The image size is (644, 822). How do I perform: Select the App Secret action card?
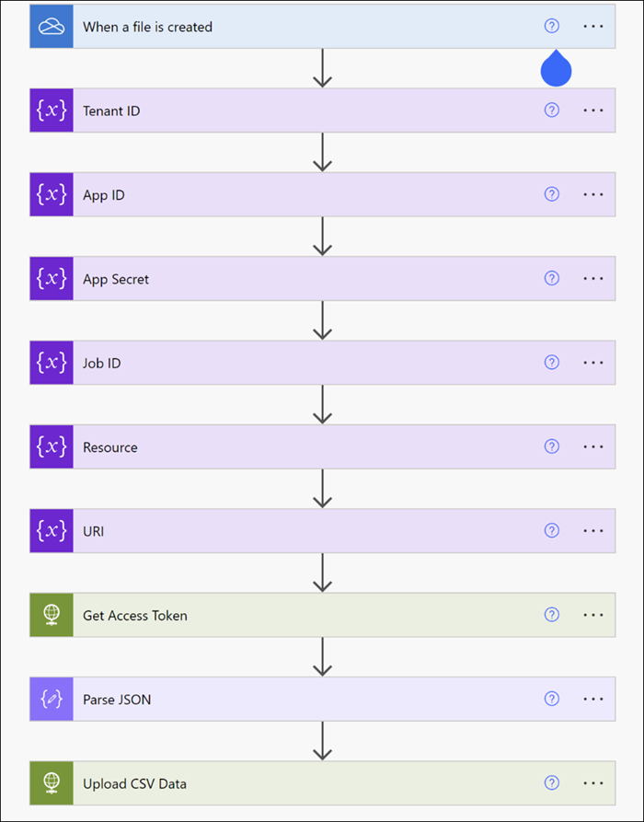276,278
